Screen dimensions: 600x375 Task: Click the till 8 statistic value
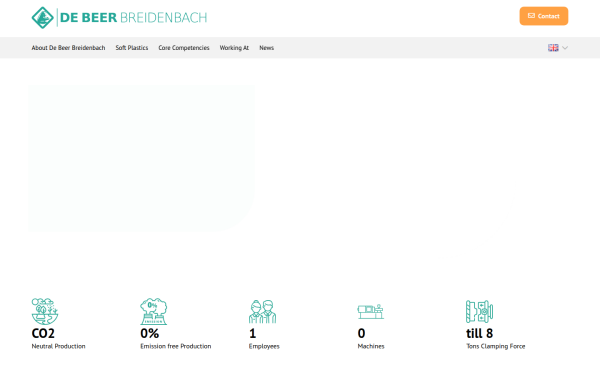pyautogui.click(x=479, y=333)
